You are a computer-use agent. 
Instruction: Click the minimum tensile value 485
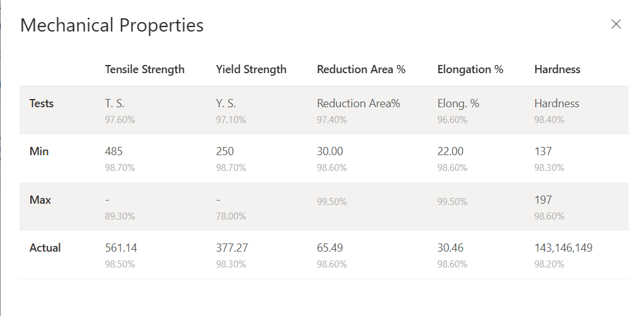[x=114, y=151]
